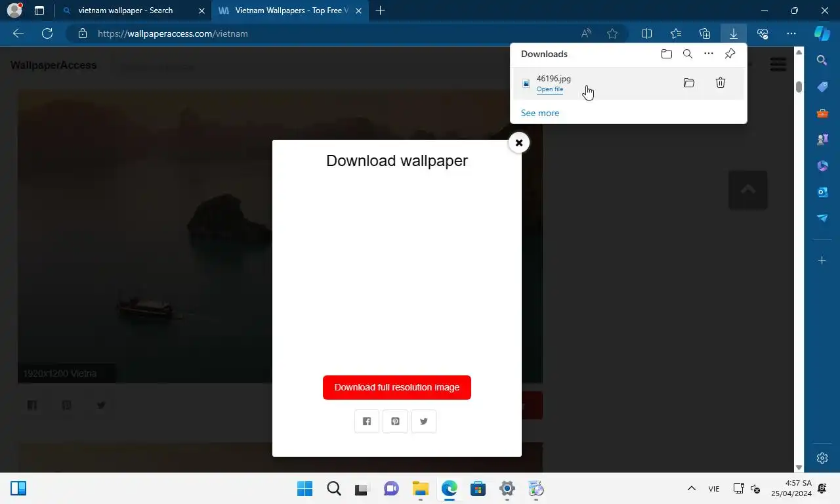Open sidebar Search icon
The height and width of the screenshot is (504, 840).
pyautogui.click(x=822, y=60)
